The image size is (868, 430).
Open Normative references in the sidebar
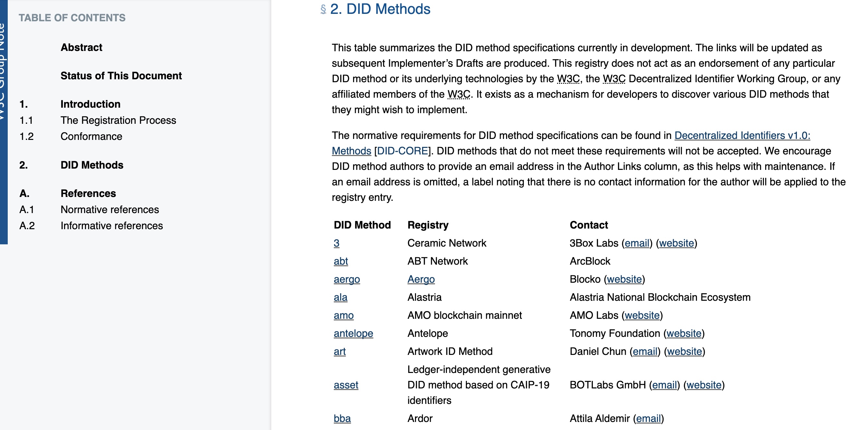[110, 210]
